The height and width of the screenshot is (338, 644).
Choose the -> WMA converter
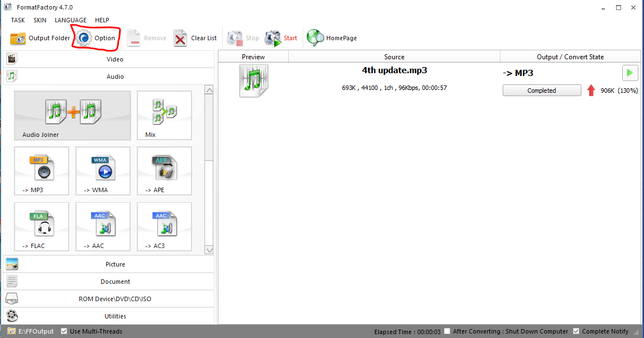pyautogui.click(x=103, y=171)
